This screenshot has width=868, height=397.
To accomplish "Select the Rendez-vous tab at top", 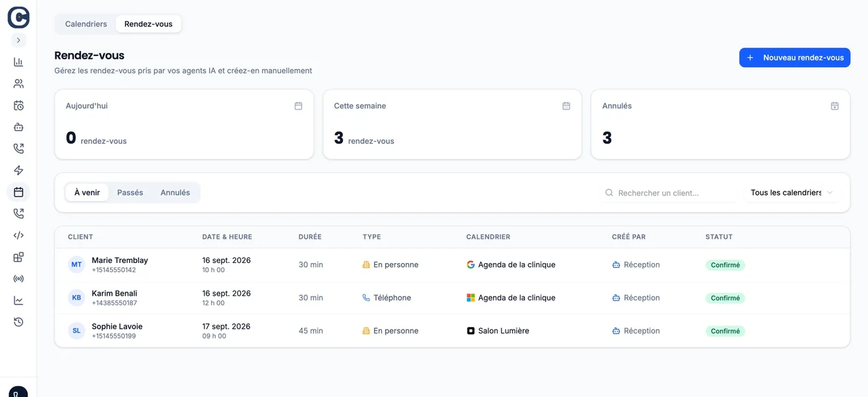I will click(x=148, y=24).
